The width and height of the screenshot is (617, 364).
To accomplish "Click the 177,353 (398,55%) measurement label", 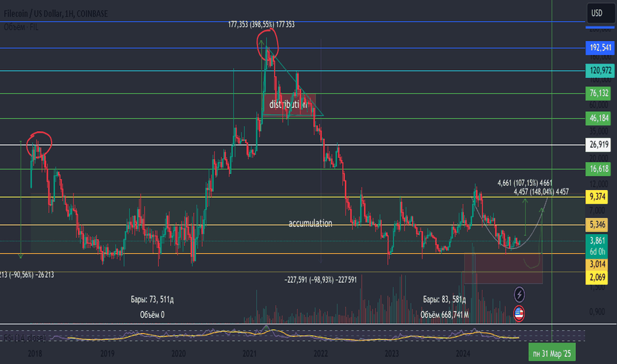I will (261, 24).
